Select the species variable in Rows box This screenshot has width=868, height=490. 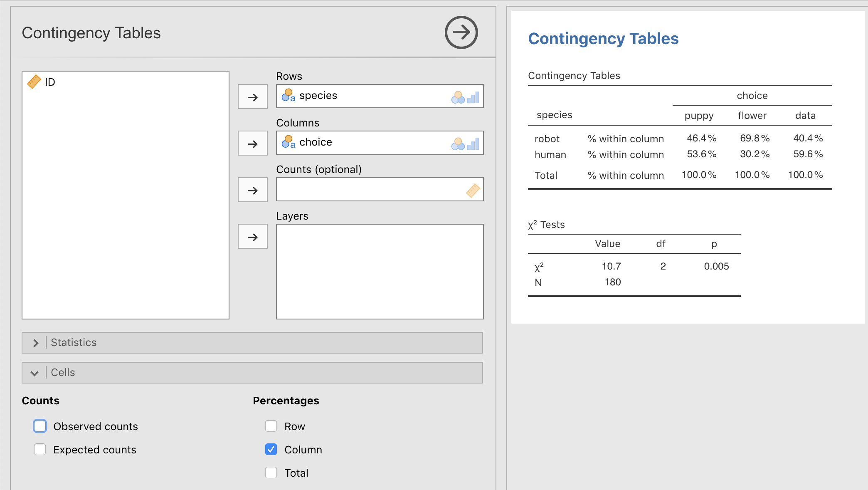(318, 96)
